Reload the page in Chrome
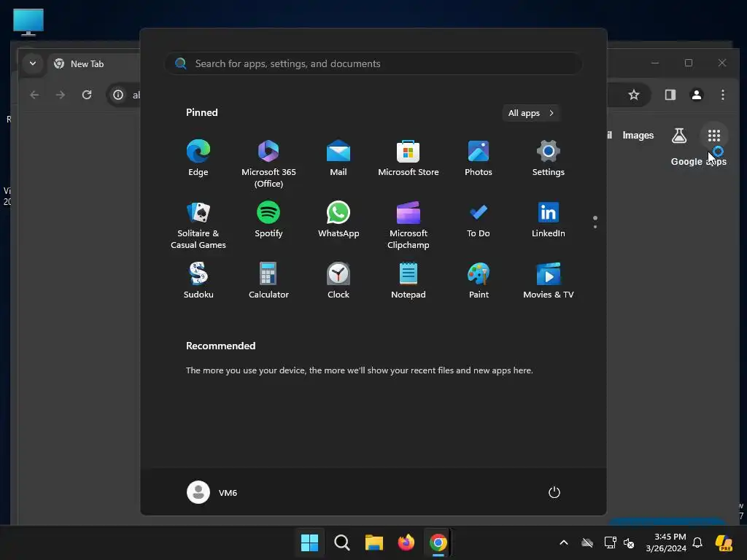The image size is (747, 560). [87, 95]
